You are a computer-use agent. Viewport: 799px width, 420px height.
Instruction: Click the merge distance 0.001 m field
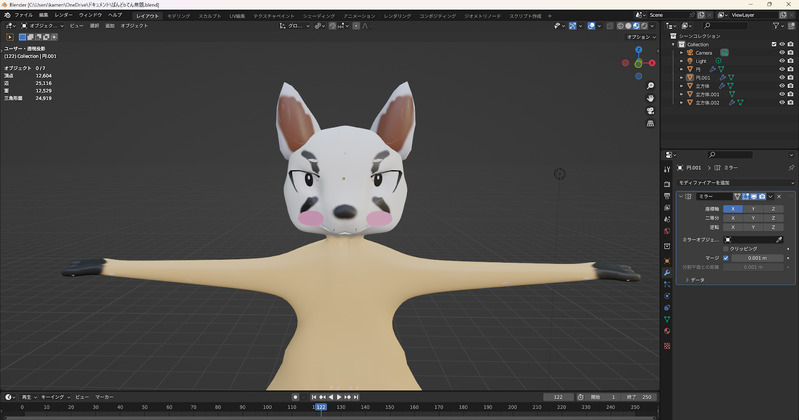point(756,258)
